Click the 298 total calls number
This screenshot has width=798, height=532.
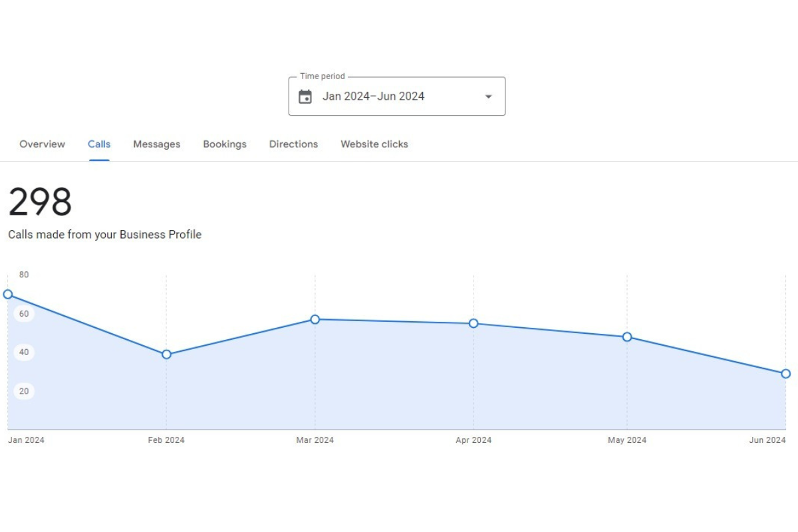[x=40, y=202]
